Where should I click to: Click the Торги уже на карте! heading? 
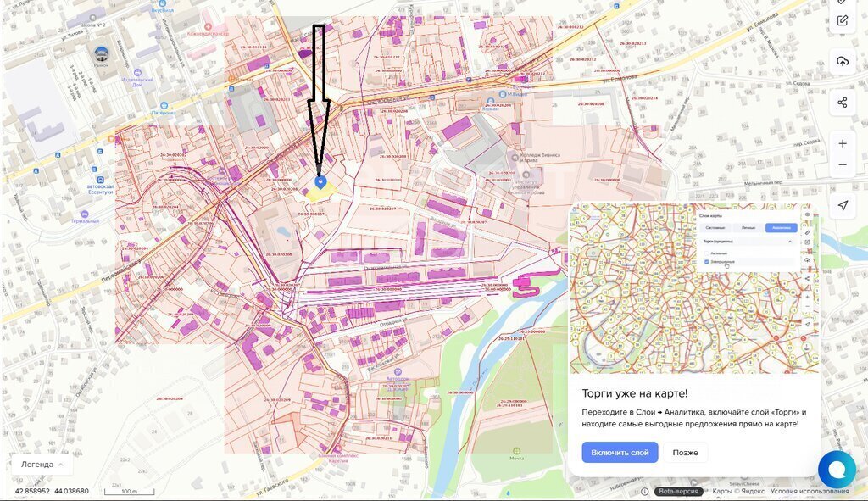pos(634,393)
